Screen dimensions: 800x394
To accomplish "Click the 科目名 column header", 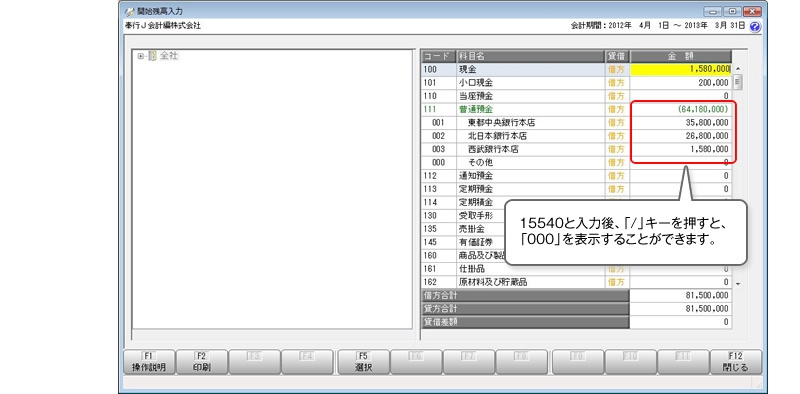I will (530, 56).
